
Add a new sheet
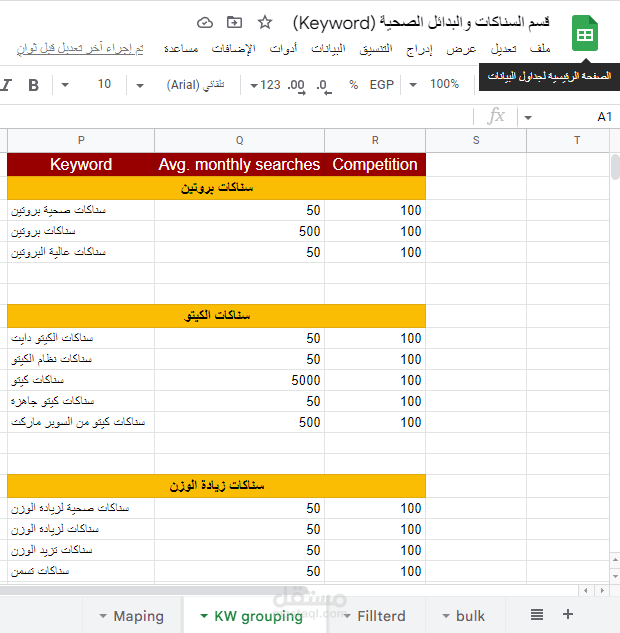point(568,614)
